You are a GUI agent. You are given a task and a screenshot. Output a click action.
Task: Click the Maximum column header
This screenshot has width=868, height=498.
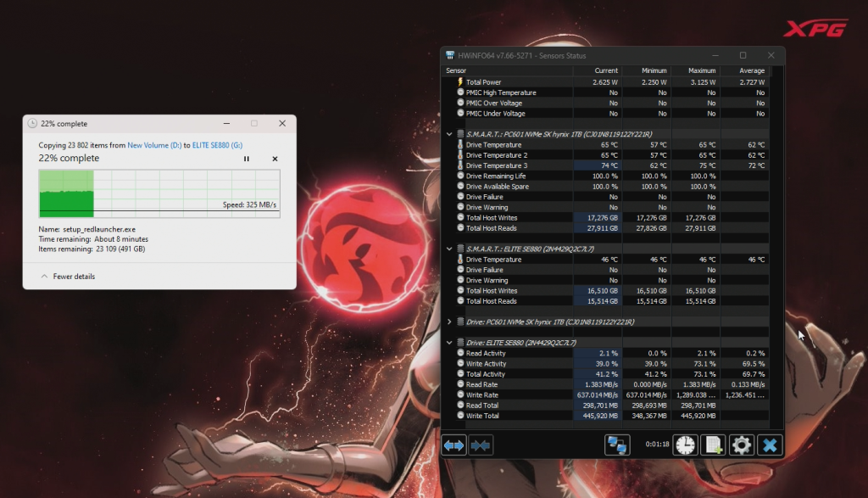(696, 71)
